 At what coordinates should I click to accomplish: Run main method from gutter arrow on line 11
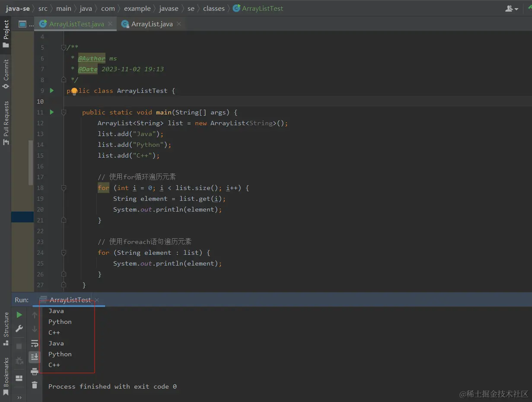pyautogui.click(x=52, y=112)
